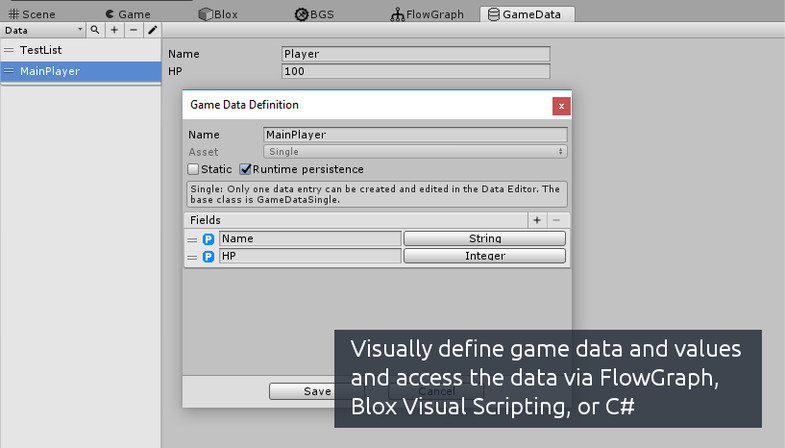Click the pencil edit definition icon
785x448 pixels.
[x=152, y=30]
